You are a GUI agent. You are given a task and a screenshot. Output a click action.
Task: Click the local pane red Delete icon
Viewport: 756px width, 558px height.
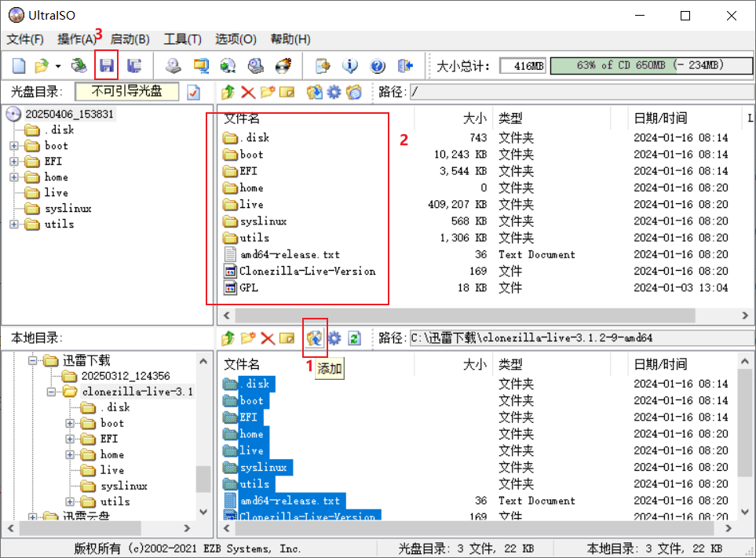coord(268,338)
